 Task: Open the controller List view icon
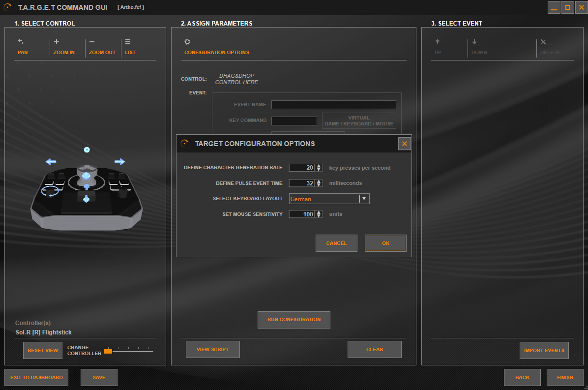[x=128, y=42]
